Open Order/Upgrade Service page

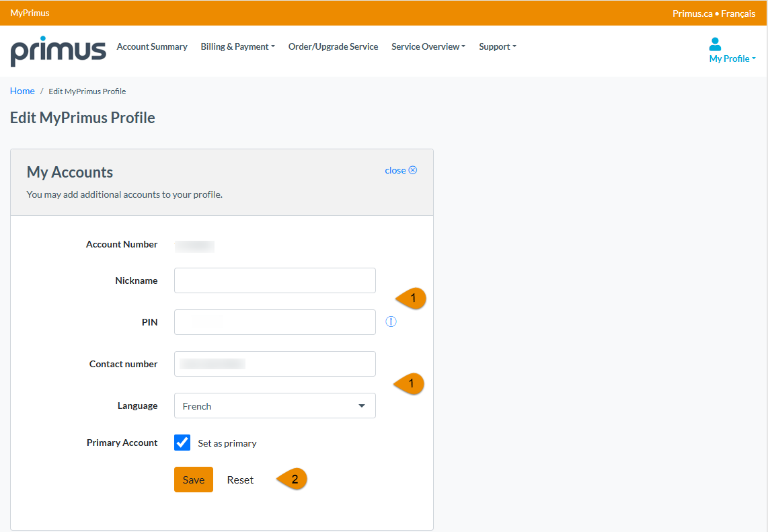(x=333, y=46)
